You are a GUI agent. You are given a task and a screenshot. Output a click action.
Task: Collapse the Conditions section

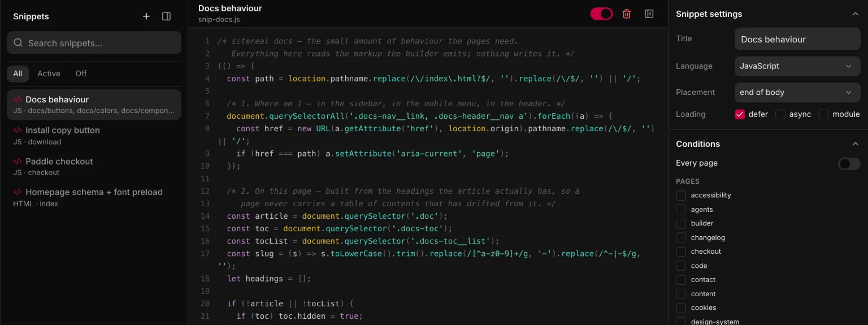(x=855, y=144)
